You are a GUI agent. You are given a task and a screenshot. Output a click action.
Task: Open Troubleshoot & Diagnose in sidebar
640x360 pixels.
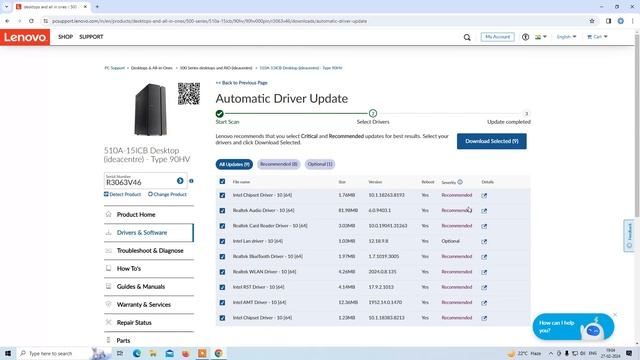click(x=149, y=251)
